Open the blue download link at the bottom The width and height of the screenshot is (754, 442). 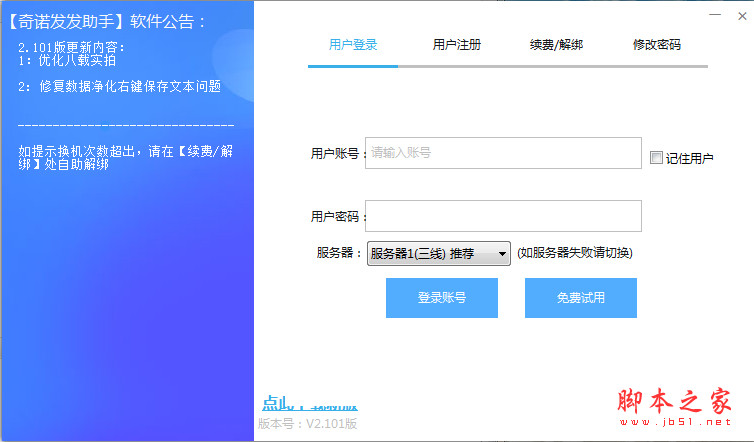pos(310,403)
